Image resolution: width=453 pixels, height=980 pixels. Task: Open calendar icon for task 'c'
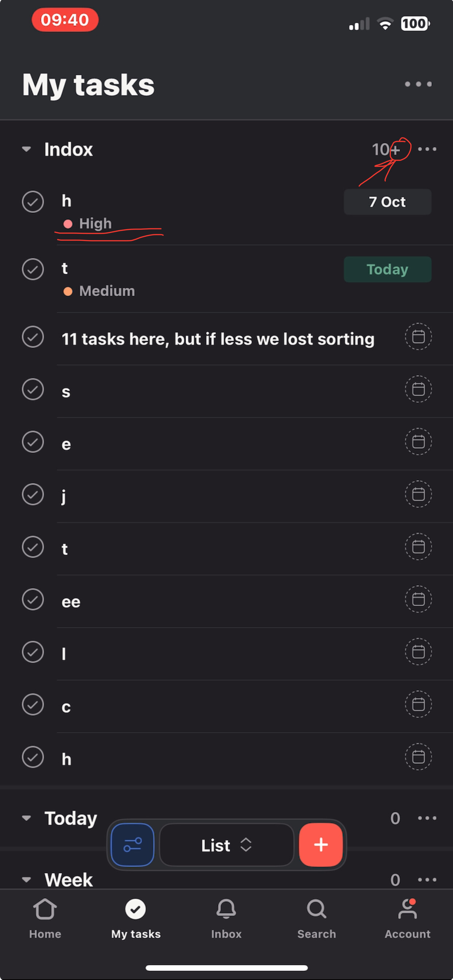418,704
